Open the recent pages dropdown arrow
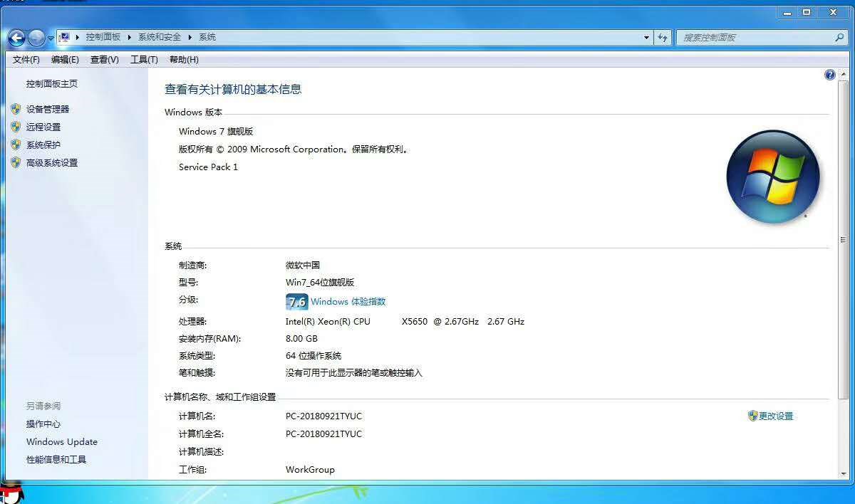The height and width of the screenshot is (504, 855). [x=51, y=38]
